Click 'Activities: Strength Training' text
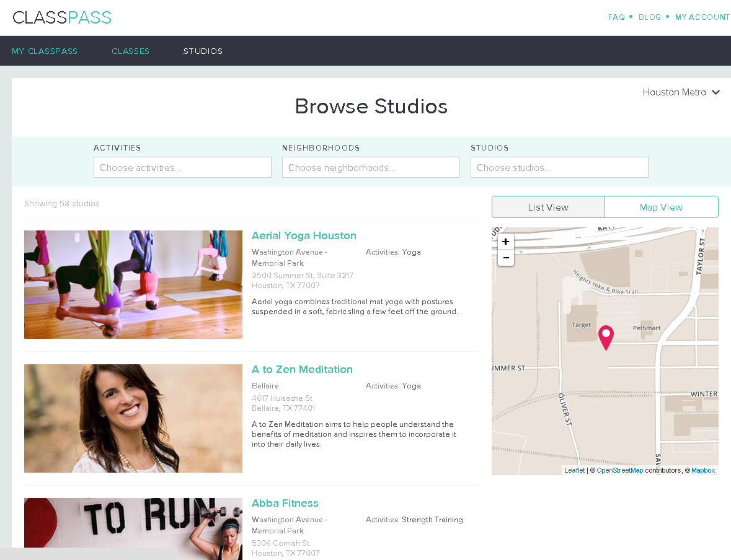Viewport: 731px width, 560px height. click(x=414, y=520)
